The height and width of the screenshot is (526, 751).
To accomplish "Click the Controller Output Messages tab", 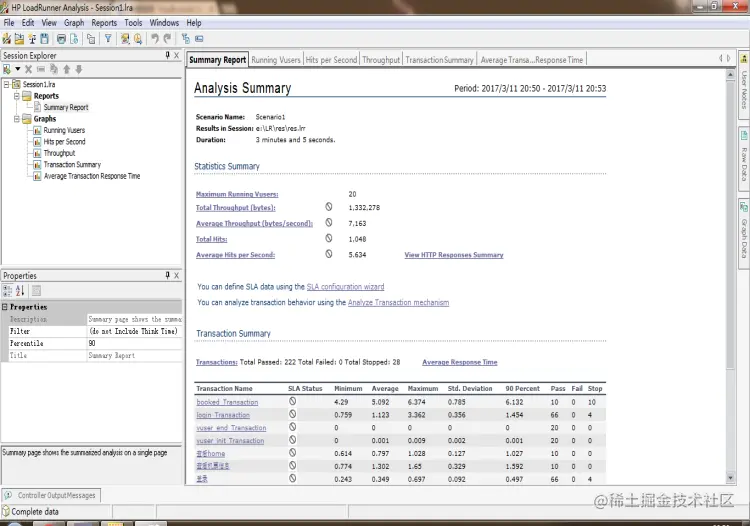I will tap(51, 495).
